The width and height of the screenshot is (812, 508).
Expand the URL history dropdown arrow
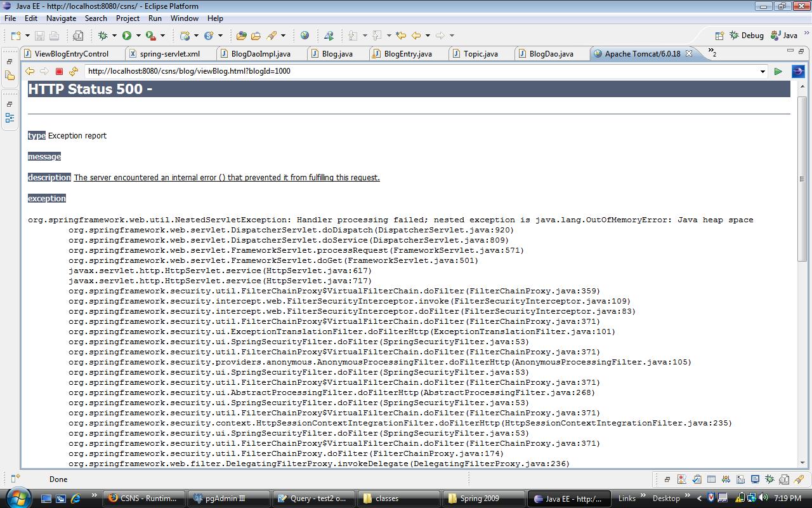point(763,72)
